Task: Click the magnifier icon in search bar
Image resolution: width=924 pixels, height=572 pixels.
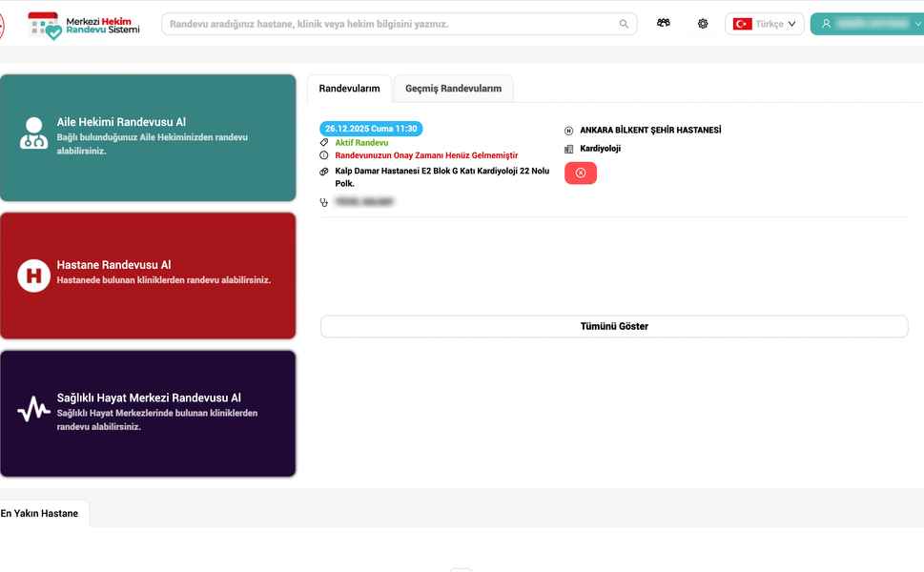Action: pyautogui.click(x=624, y=24)
